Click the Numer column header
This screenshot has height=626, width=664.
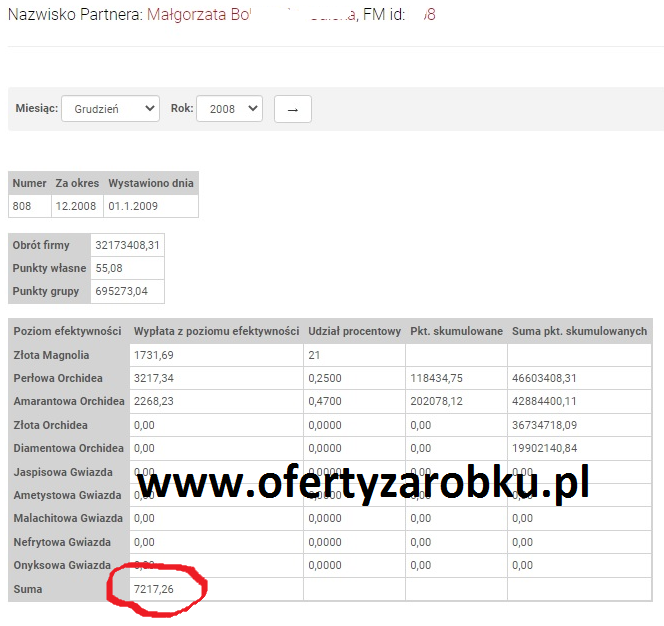pos(29,183)
